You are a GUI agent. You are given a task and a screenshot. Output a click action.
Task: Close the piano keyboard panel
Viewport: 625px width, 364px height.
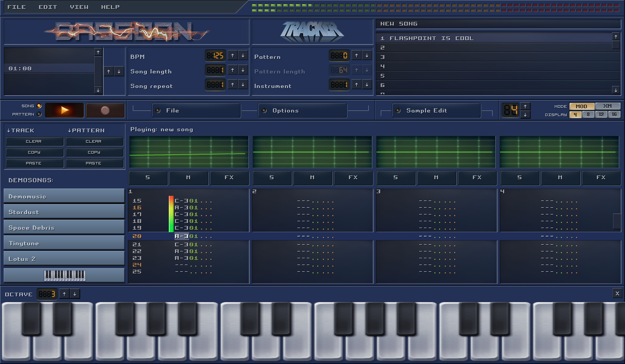click(x=617, y=293)
